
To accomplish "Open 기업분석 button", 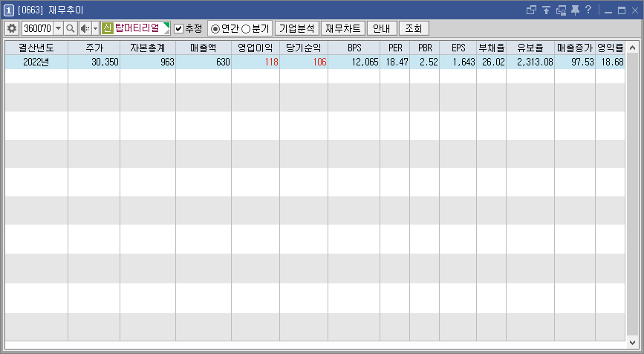I will [297, 28].
